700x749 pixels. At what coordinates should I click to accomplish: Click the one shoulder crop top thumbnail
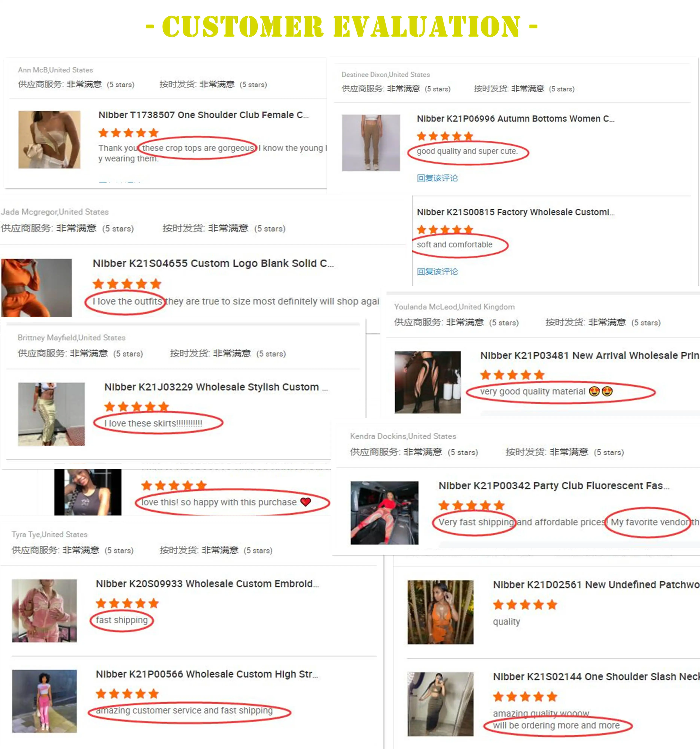point(49,139)
